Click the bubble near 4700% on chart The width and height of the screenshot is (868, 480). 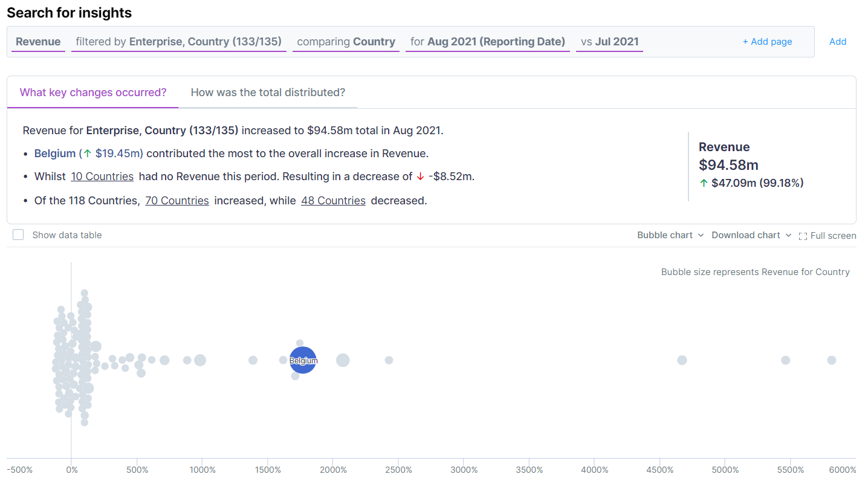click(682, 360)
